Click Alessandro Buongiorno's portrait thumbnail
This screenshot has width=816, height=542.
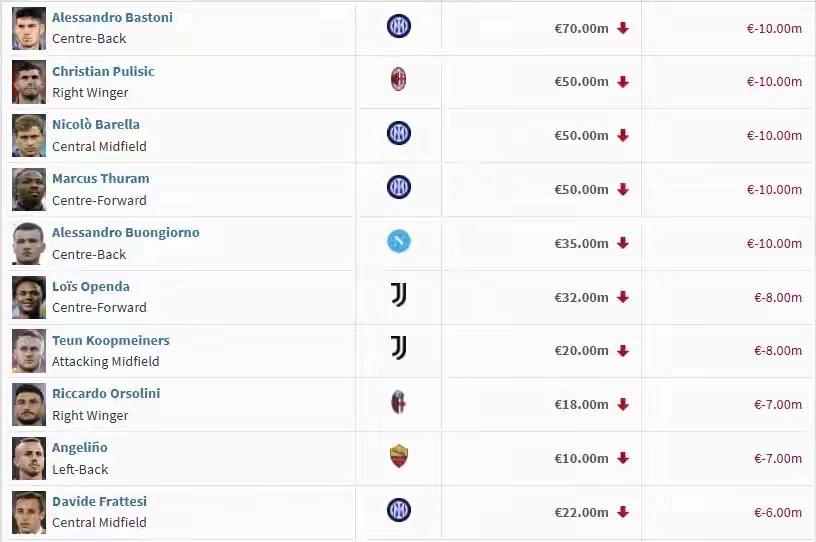(29, 244)
